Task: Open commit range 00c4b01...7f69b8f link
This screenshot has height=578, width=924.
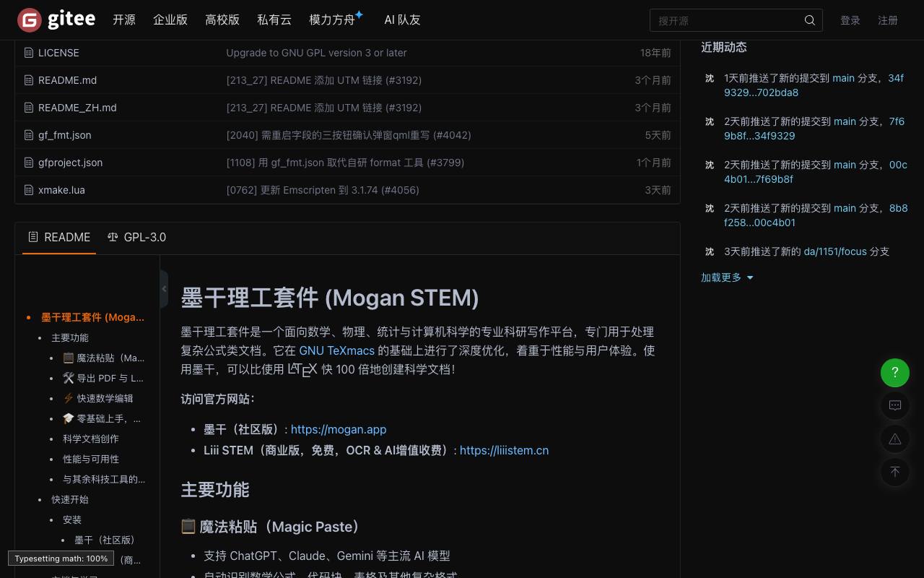Action: point(816,172)
